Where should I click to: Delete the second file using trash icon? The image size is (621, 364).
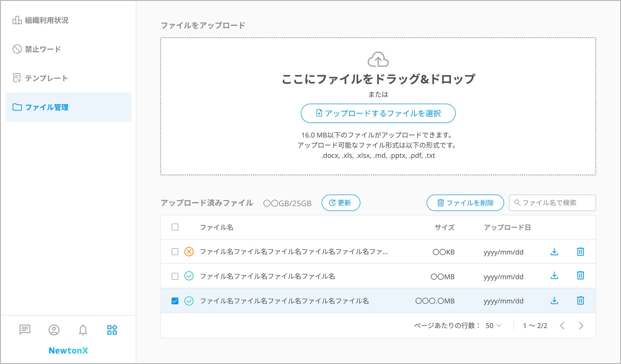click(x=580, y=276)
